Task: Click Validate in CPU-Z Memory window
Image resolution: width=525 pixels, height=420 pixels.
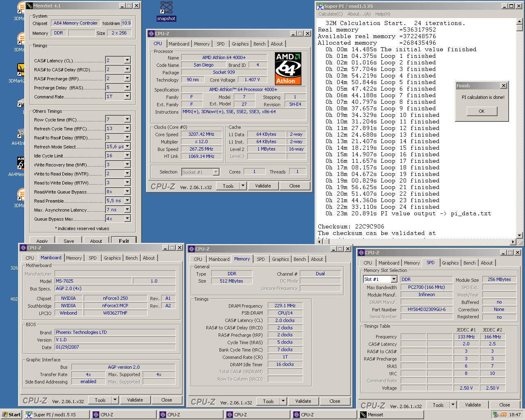Action: pos(303,401)
